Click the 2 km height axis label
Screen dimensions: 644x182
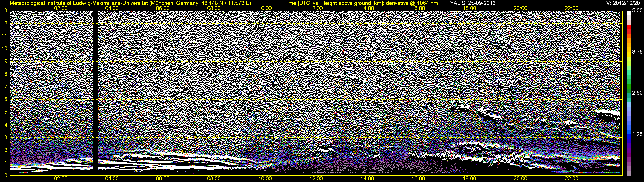6,150
